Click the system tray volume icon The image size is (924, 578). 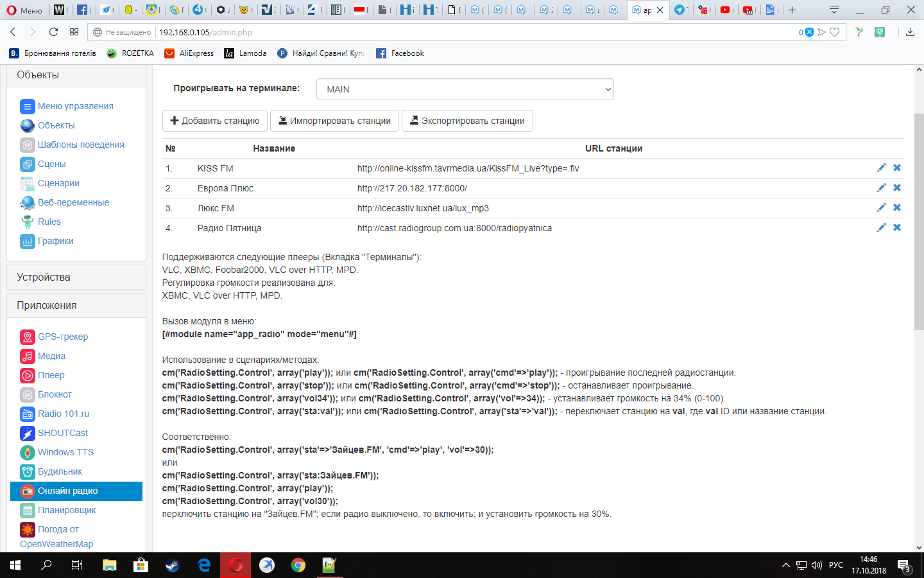[x=817, y=565]
